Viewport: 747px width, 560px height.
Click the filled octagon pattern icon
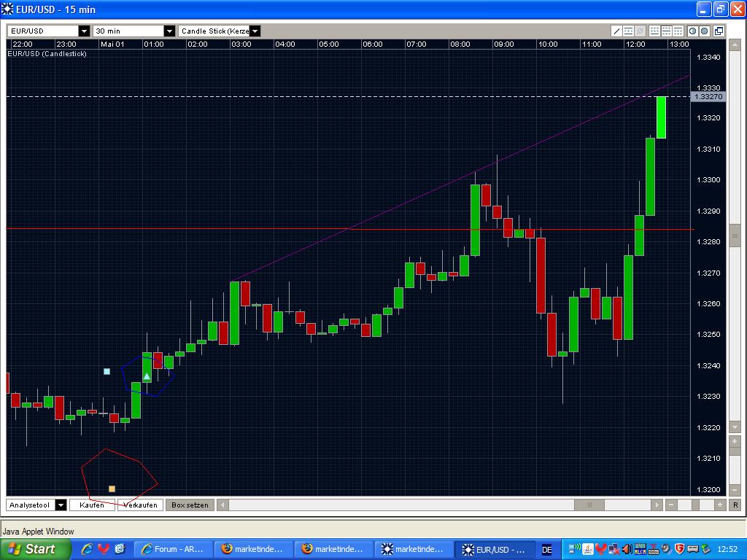(705, 31)
